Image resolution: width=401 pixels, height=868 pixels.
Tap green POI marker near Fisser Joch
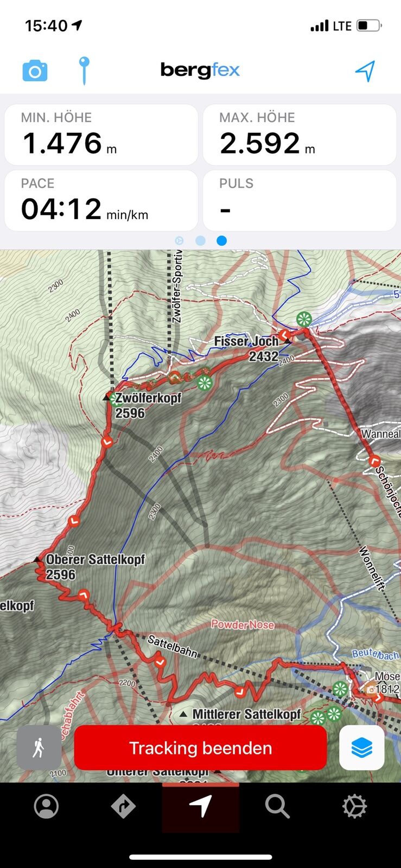pos(304,319)
